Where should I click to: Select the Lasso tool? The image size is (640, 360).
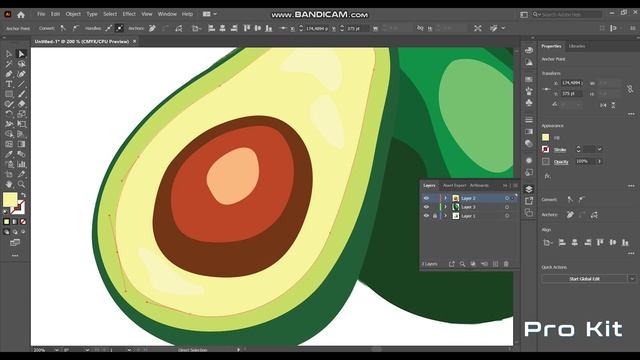tap(21, 64)
